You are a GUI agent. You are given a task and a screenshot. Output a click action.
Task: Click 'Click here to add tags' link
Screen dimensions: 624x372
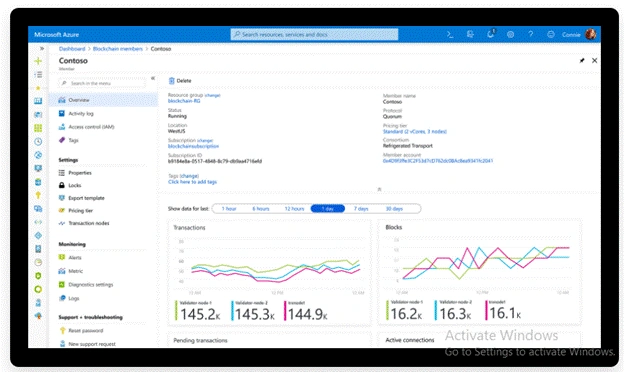pyautogui.click(x=192, y=182)
